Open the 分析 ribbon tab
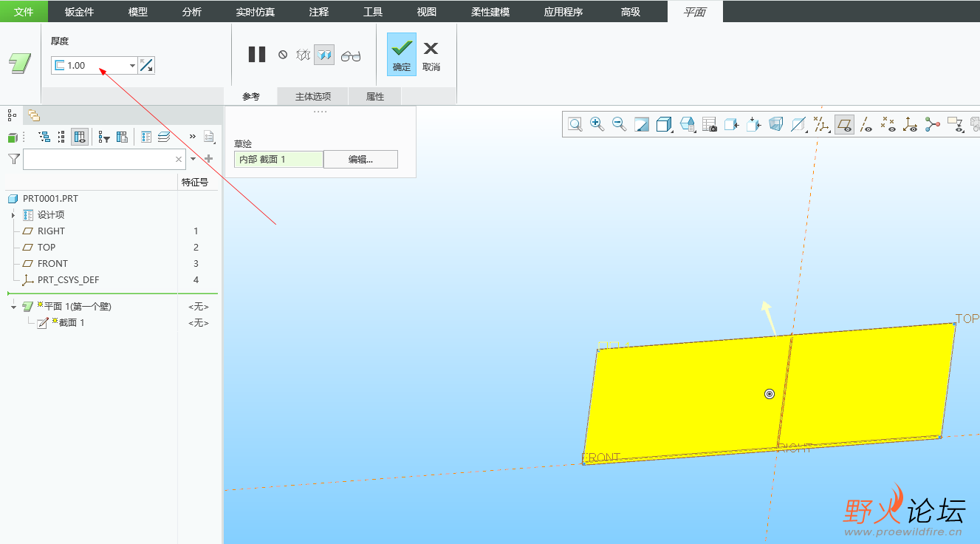The height and width of the screenshot is (544, 980). click(192, 12)
